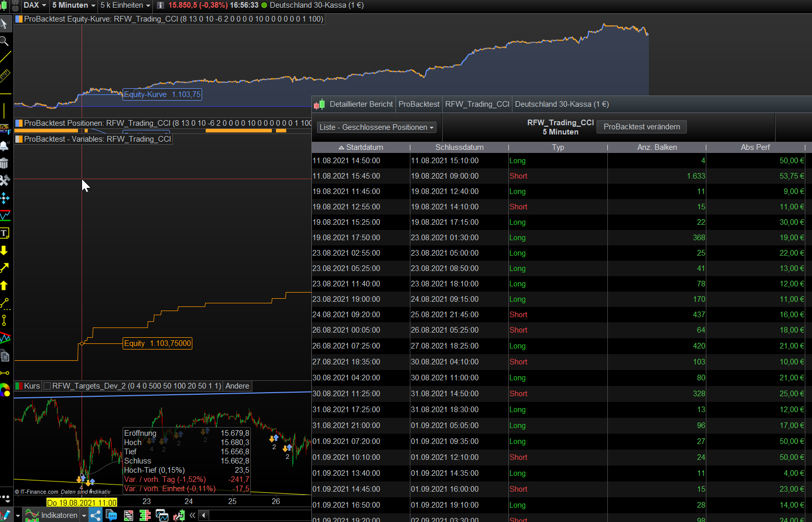Select the blue four-arrow move tool
The image size is (812, 522).
click(x=5, y=198)
